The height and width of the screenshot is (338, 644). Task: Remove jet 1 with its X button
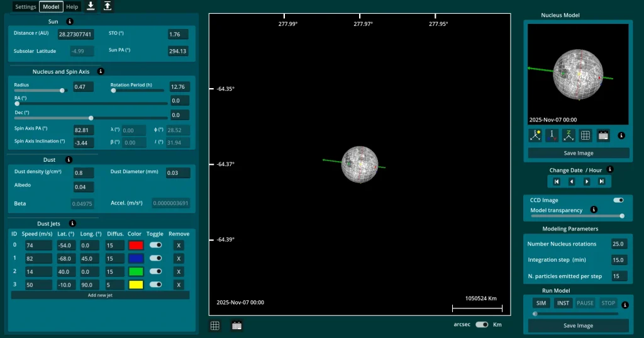(x=179, y=258)
